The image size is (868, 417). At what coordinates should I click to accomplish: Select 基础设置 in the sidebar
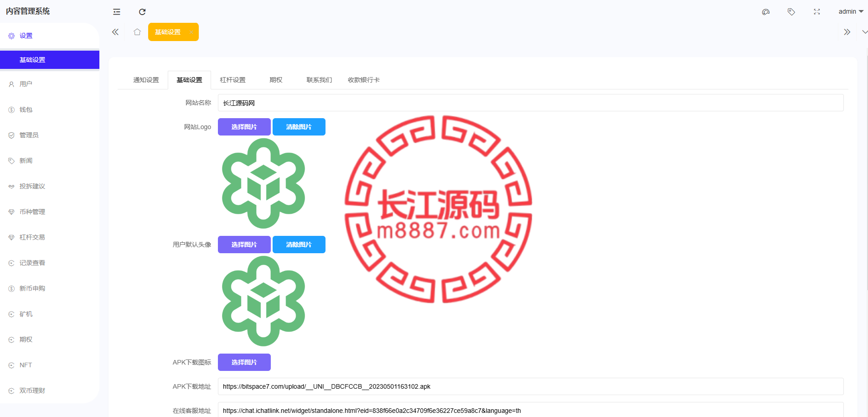(x=50, y=60)
